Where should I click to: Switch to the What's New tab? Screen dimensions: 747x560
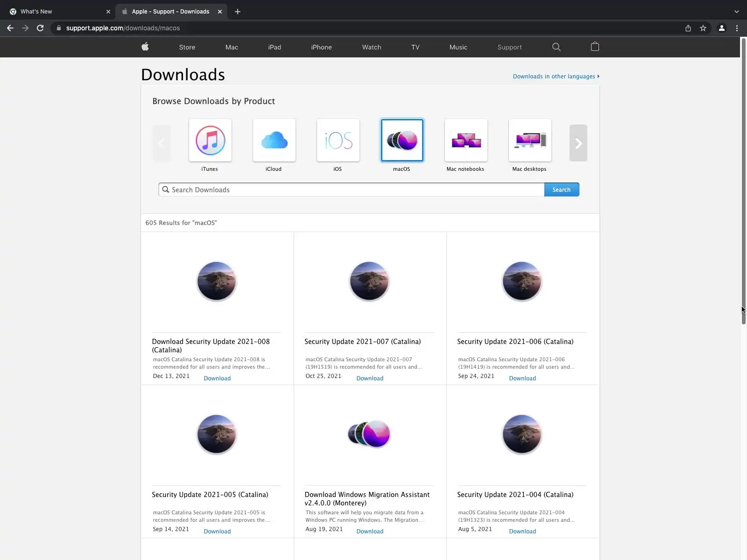tap(60, 12)
